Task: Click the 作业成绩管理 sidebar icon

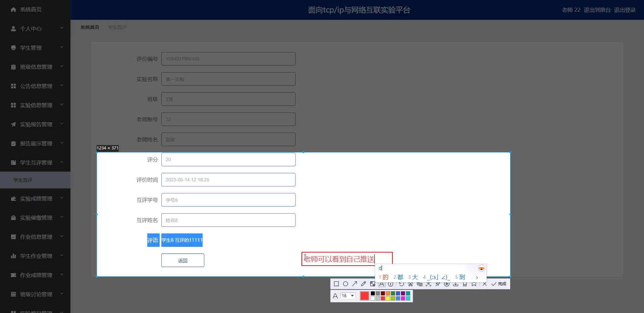Action: pos(13,275)
